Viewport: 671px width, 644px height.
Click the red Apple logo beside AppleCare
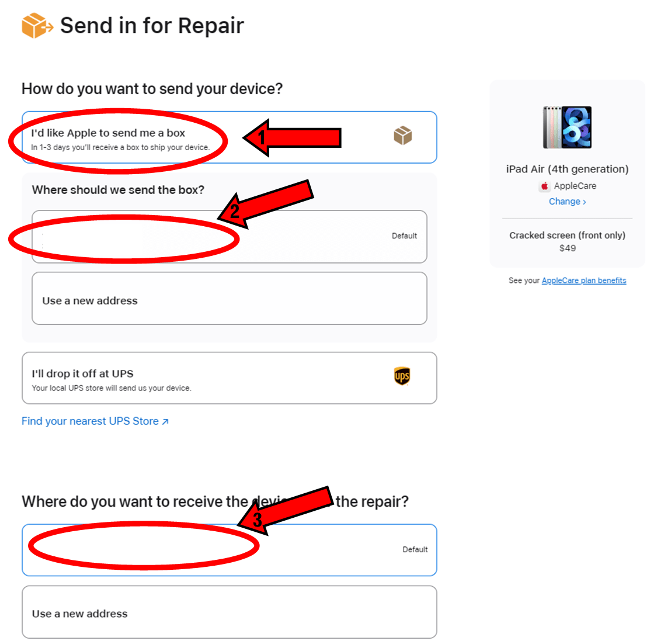point(544,186)
